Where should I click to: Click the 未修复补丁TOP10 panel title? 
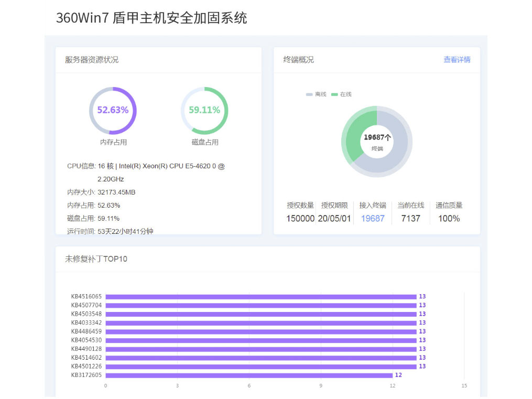(x=96, y=259)
